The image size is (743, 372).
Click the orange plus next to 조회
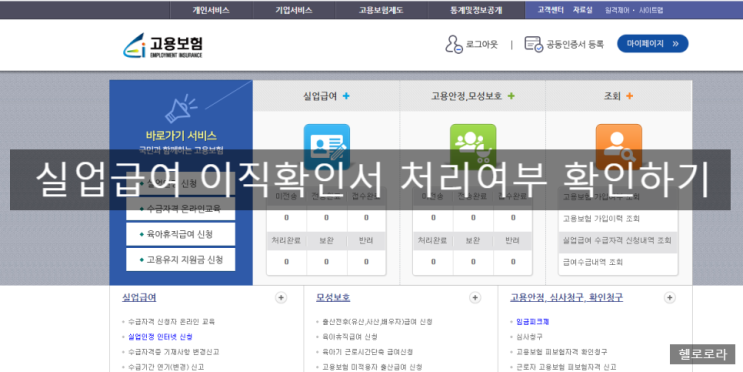[629, 96]
